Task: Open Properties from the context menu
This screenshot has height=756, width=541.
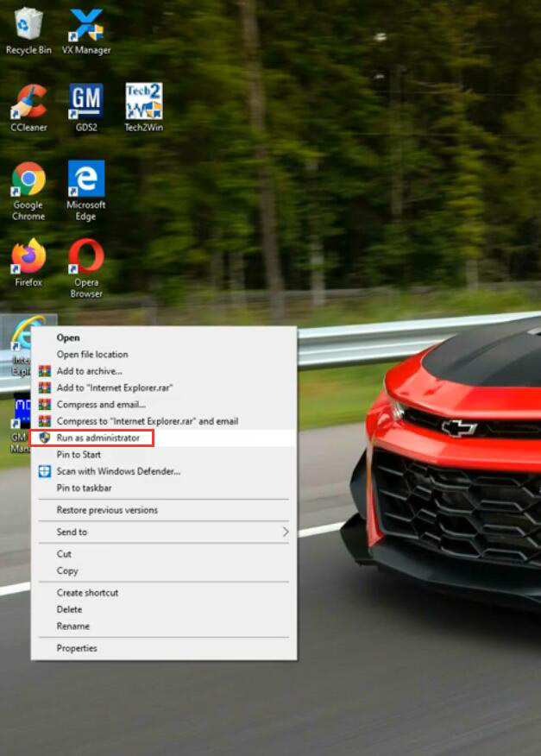Action: pos(77,648)
